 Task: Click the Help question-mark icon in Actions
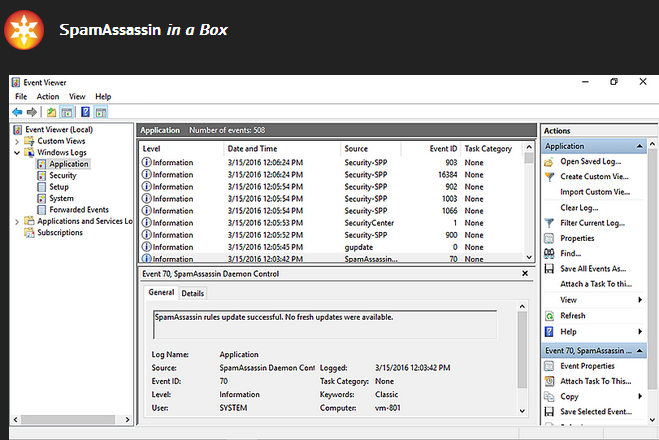point(549,332)
